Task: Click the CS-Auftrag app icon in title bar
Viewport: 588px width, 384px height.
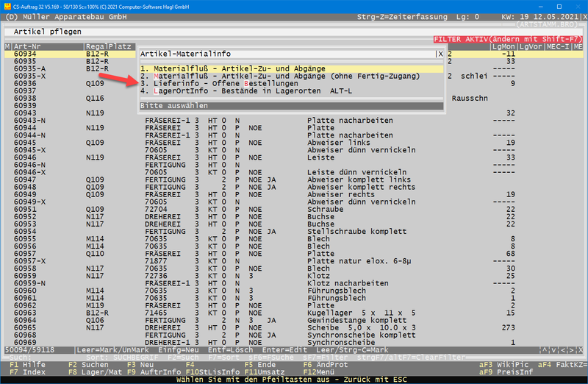Action: (x=7, y=5)
